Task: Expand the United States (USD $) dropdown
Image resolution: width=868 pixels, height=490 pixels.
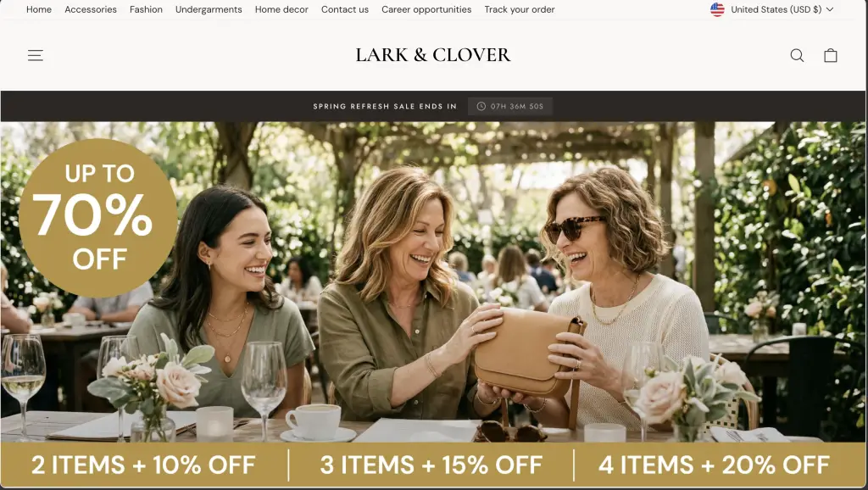Action: pos(771,9)
